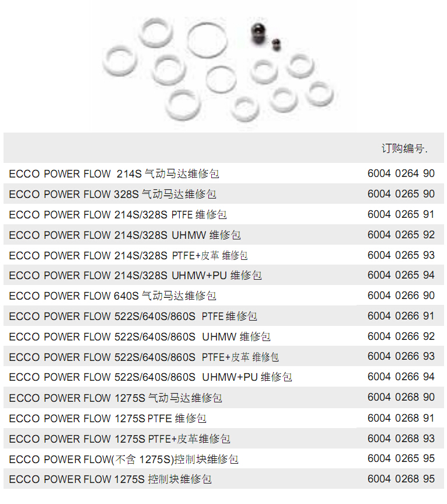
Task: Click order number 6004 0266 92
Action: click(x=401, y=336)
